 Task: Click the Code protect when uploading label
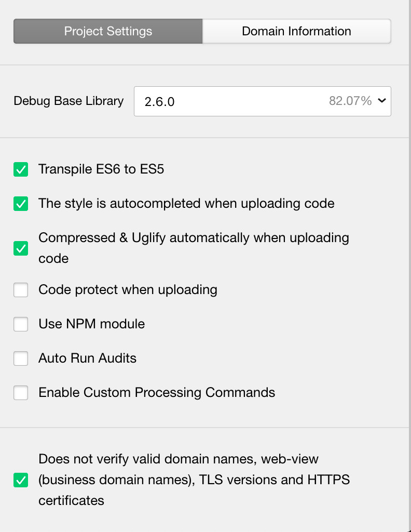(128, 290)
